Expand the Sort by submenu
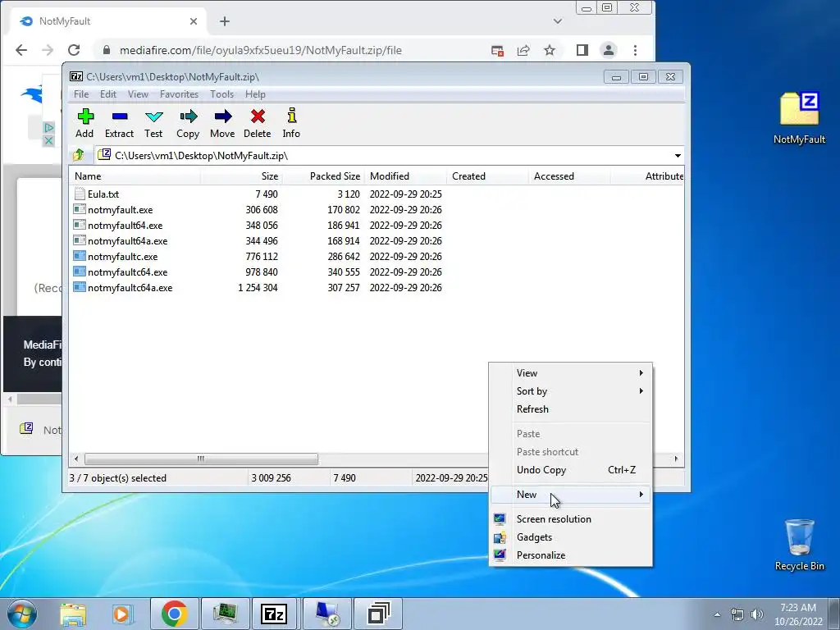The image size is (840, 630). [571, 391]
